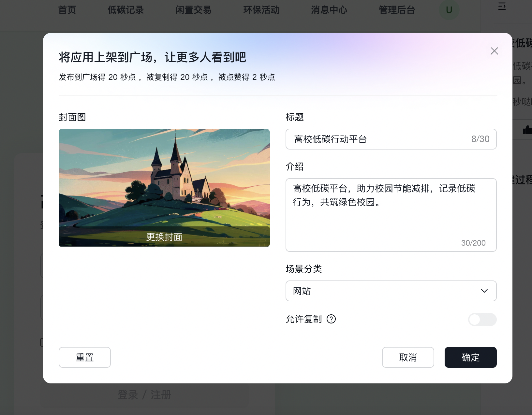This screenshot has width=532, height=415.
Task: Open the 低碳记录 menu item
Action: pos(125,10)
